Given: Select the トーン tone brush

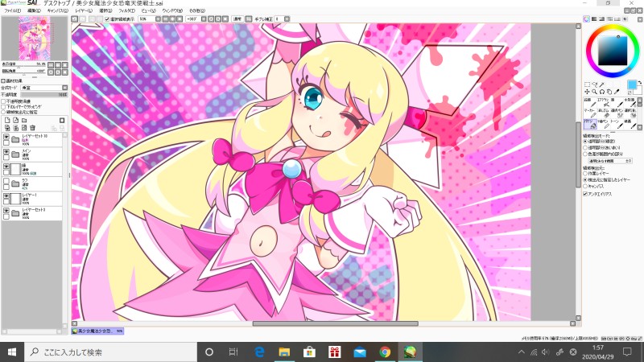Looking at the screenshot, I should 617,125.
